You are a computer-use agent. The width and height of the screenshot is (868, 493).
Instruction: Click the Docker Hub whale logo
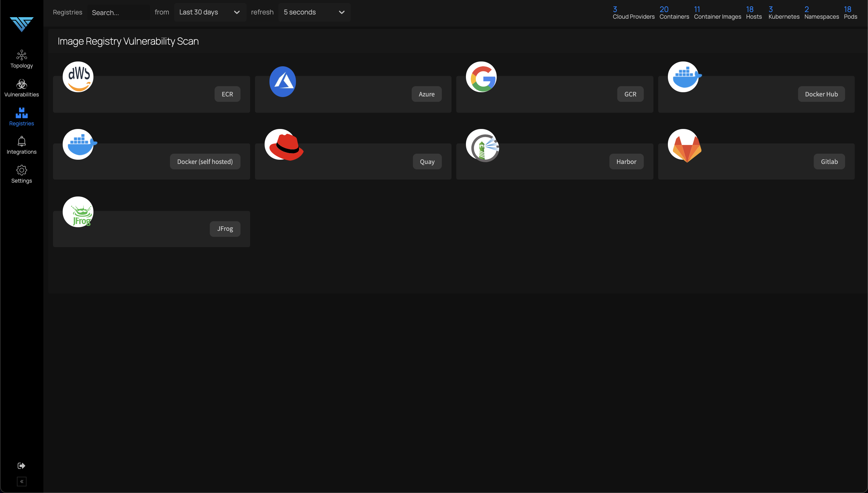[x=684, y=77]
